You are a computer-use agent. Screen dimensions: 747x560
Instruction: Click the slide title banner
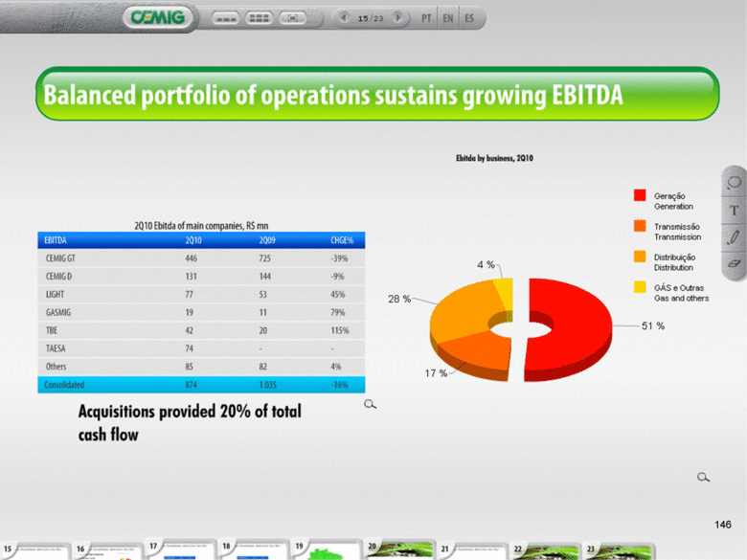[377, 94]
